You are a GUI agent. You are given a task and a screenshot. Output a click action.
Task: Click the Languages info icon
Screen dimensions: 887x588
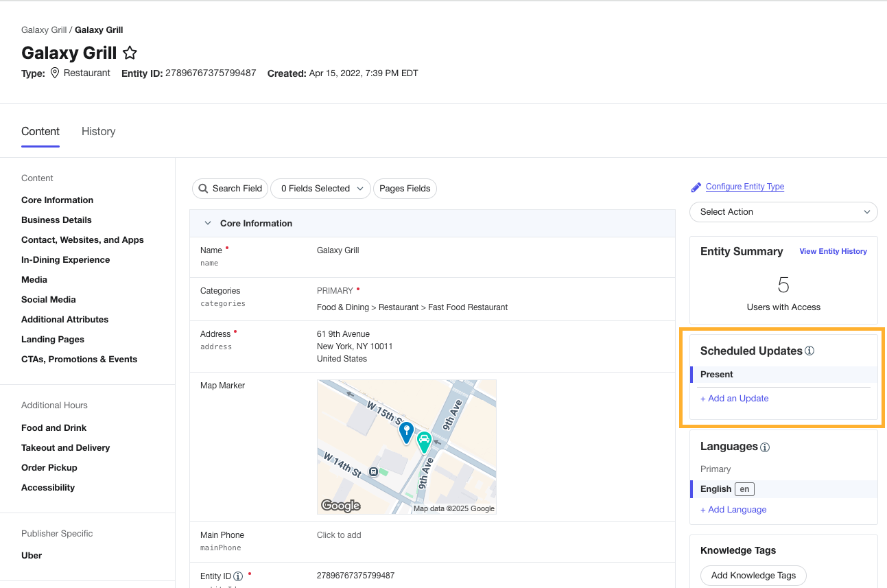click(x=765, y=447)
